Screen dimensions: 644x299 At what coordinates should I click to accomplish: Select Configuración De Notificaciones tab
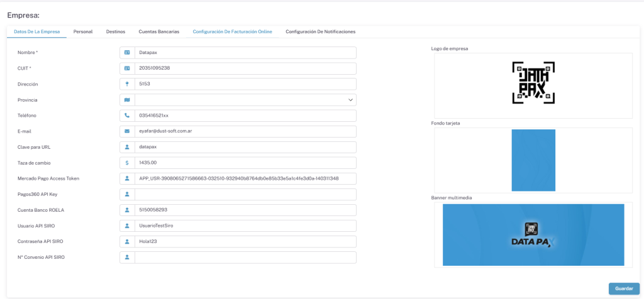tap(320, 31)
